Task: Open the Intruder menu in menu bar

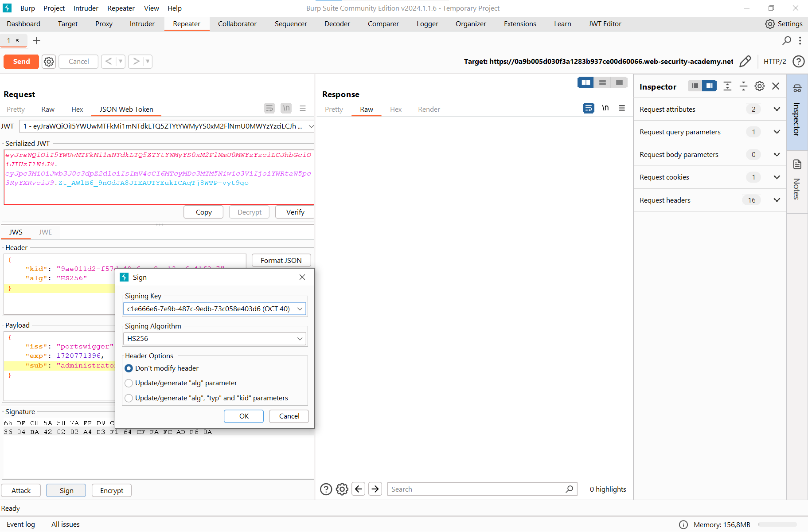Action: (x=86, y=8)
